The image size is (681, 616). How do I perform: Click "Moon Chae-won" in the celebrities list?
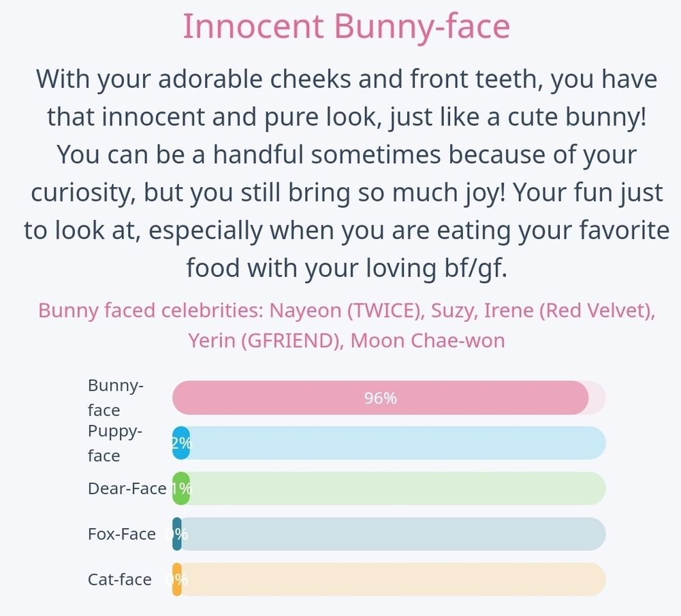tap(428, 340)
